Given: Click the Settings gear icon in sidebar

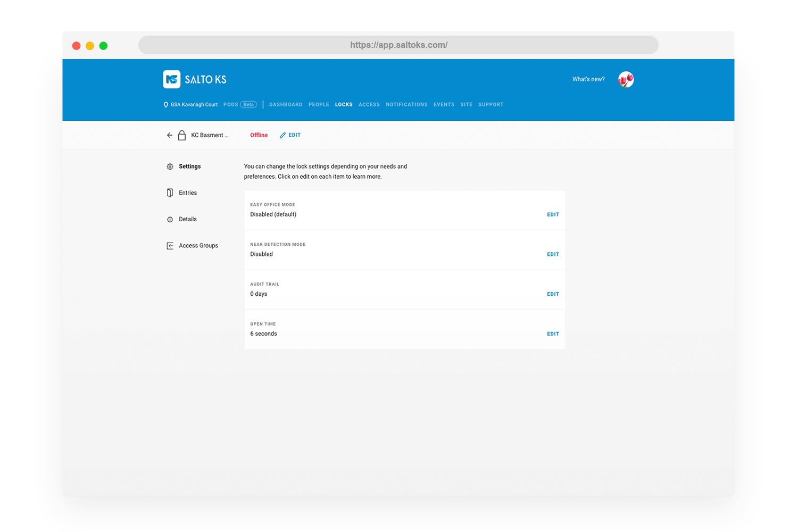Looking at the screenshot, I should coord(170,167).
